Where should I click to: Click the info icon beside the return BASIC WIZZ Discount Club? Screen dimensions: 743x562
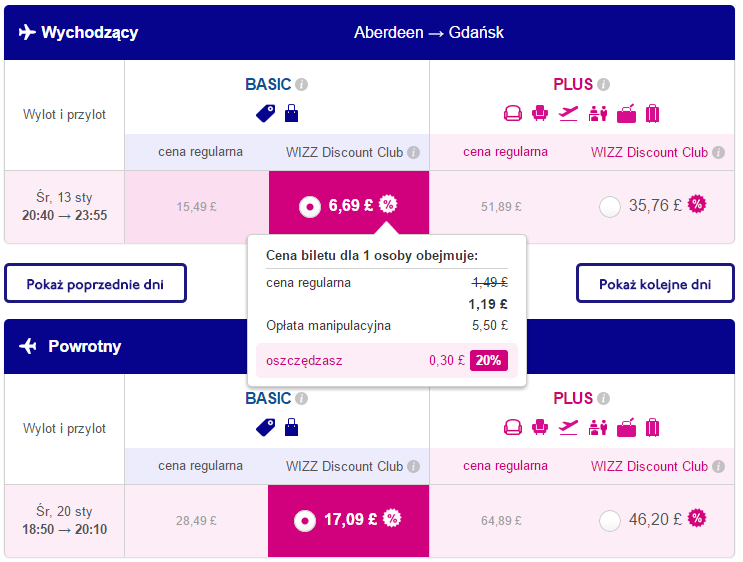click(414, 466)
